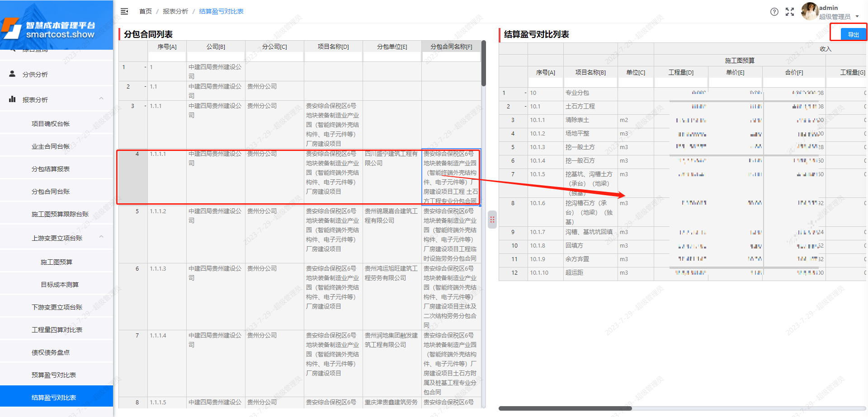The height and width of the screenshot is (417, 868).
Task: Select 预算盈亏对比表 in the sidebar
Action: 53,374
